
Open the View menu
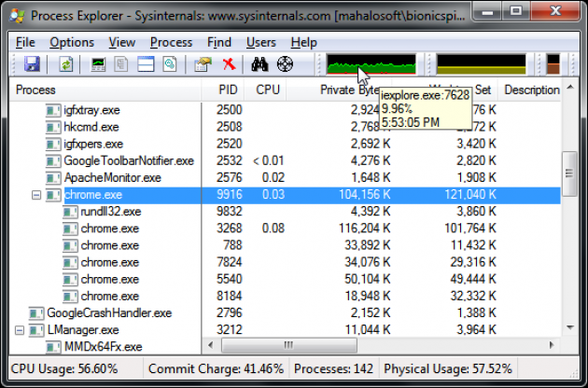(122, 42)
